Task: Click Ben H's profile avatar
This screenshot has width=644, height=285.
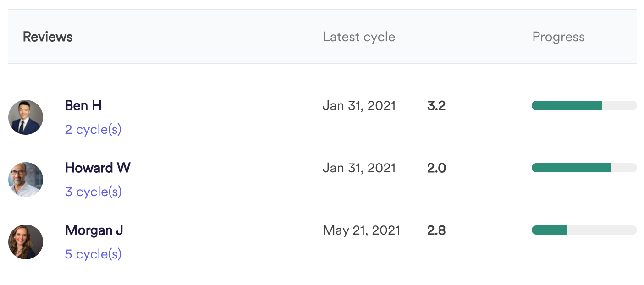Action: pos(26,117)
